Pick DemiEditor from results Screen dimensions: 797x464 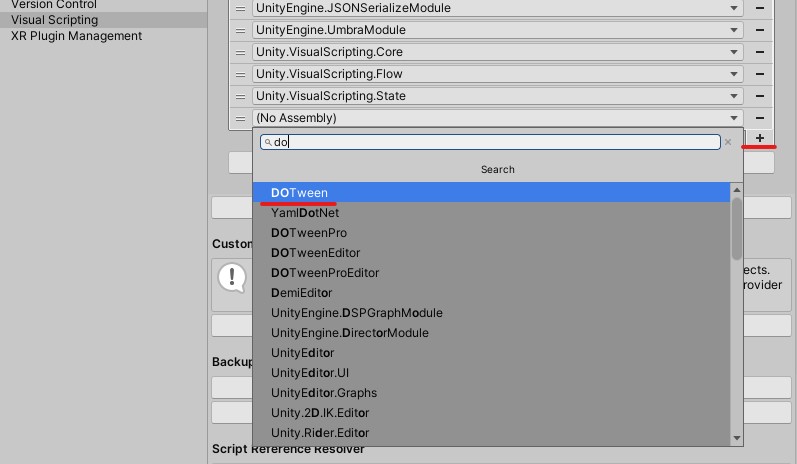coord(492,293)
